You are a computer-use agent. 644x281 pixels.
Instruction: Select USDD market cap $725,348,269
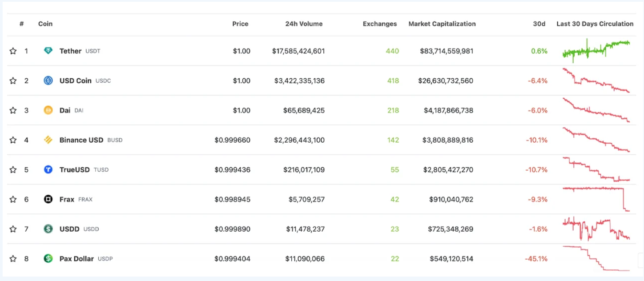[451, 229]
